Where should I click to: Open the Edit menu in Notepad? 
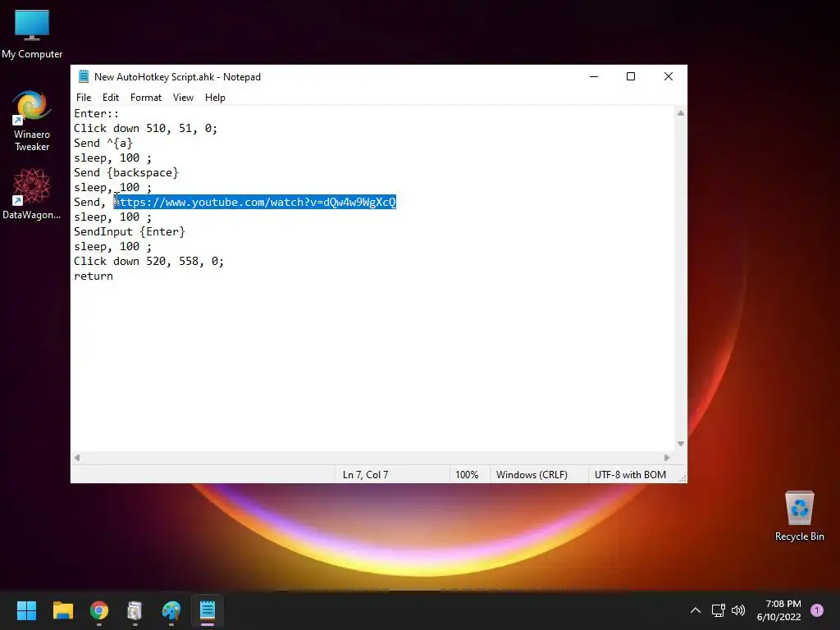[111, 98]
